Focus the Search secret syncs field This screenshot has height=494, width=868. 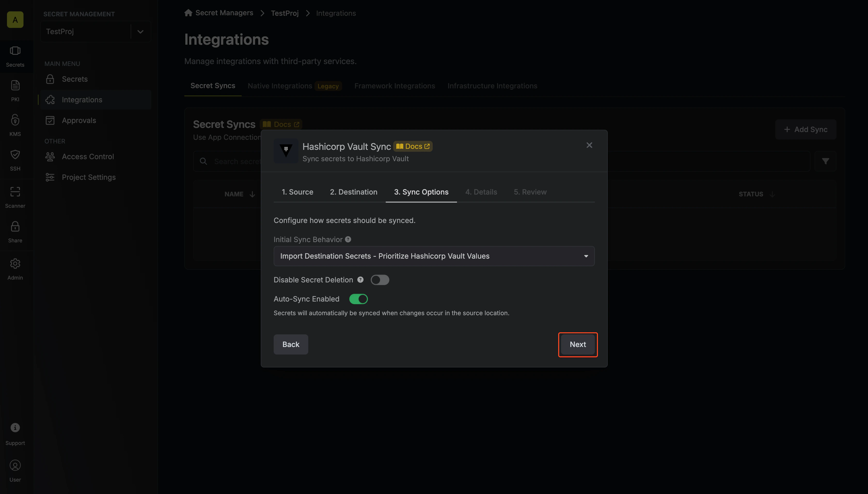tap(502, 161)
